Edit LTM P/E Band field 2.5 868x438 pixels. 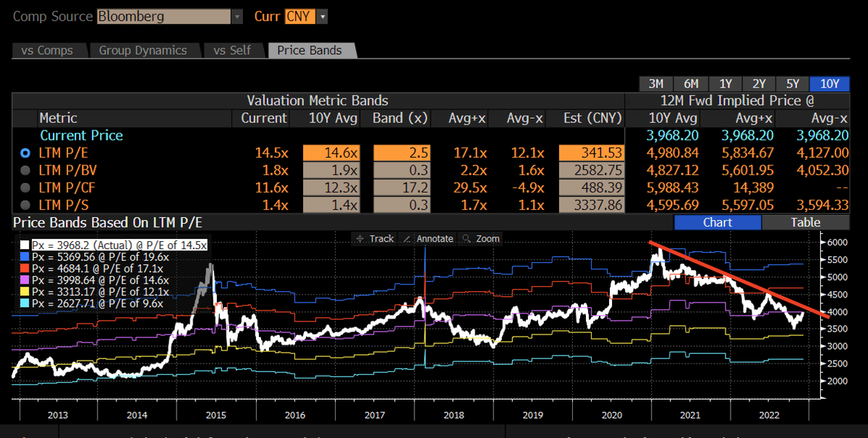401,153
